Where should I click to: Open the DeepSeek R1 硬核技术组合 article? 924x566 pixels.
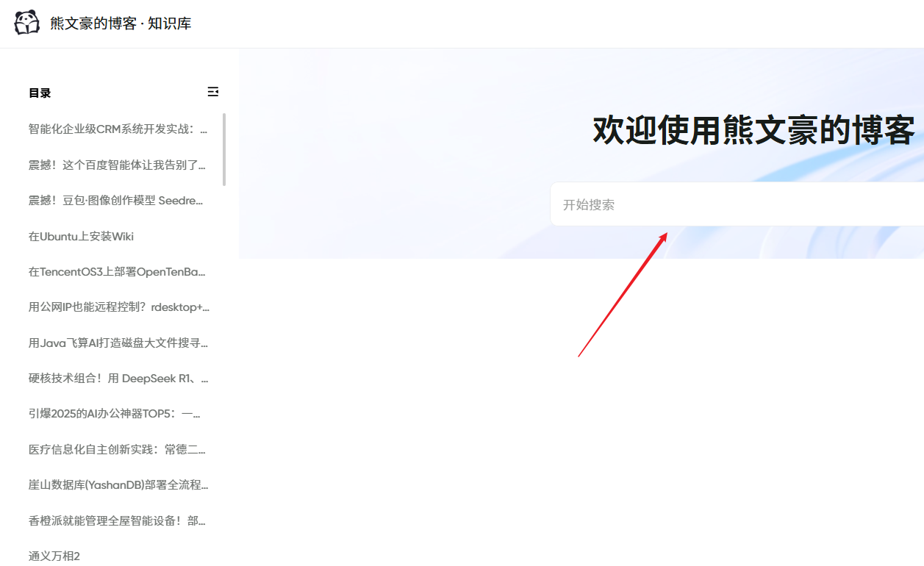[116, 378]
